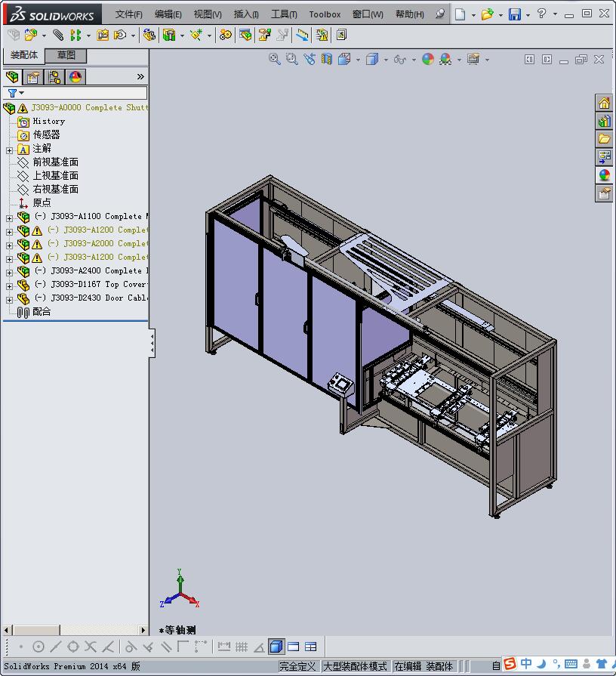This screenshot has height=676, width=616.
Task: Open the DisplayManager color ball tab
Action: pyautogui.click(x=75, y=77)
